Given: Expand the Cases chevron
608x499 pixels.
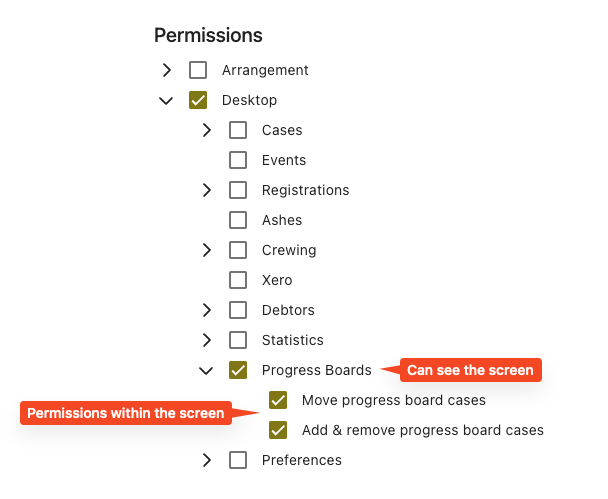Looking at the screenshot, I should [207, 130].
